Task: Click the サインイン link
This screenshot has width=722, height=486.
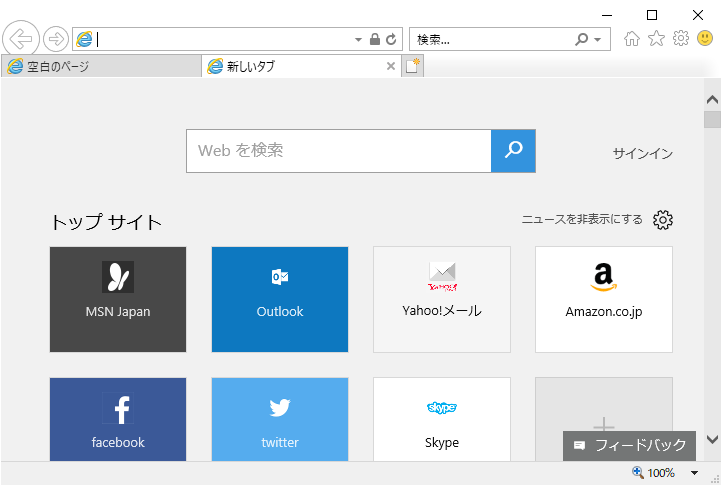Action: (x=642, y=154)
